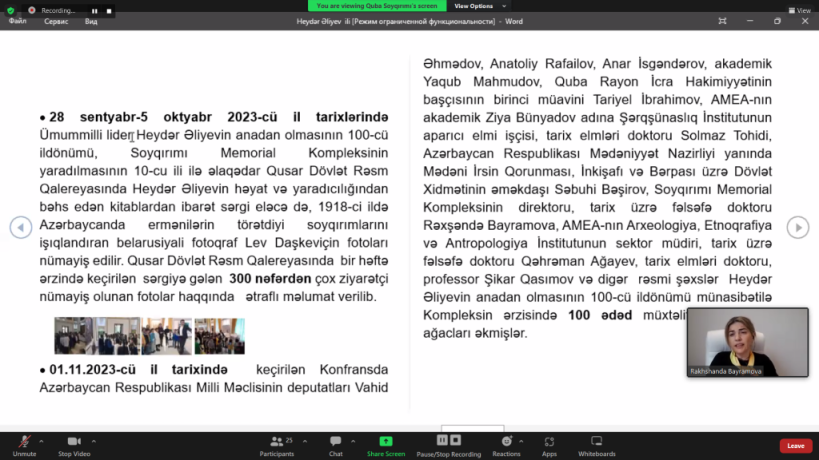Click the bold text "100 ədəd"

[x=600, y=315]
